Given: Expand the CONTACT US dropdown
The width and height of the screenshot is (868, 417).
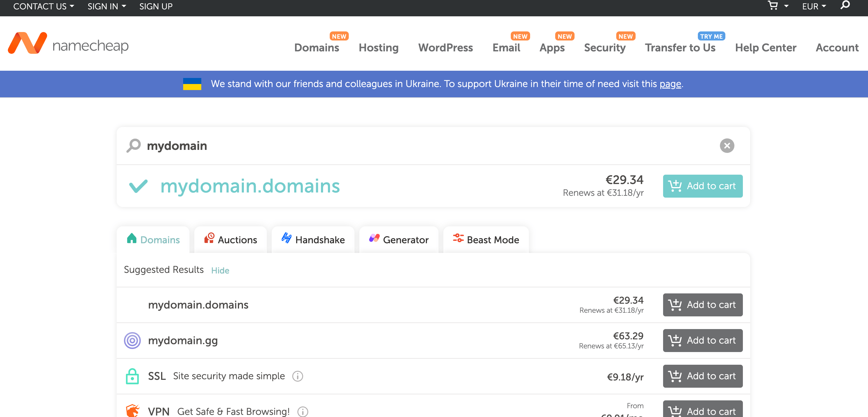Looking at the screenshot, I should (x=44, y=6).
